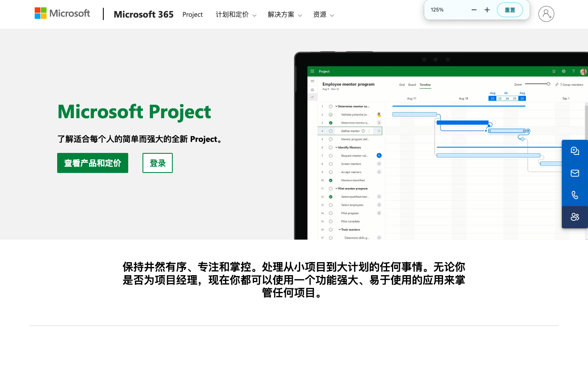Image resolution: width=588 pixels, height=368 pixels.
Task: Toggle the checkmark filter in Project's left rail
Action: pyautogui.click(x=312, y=97)
